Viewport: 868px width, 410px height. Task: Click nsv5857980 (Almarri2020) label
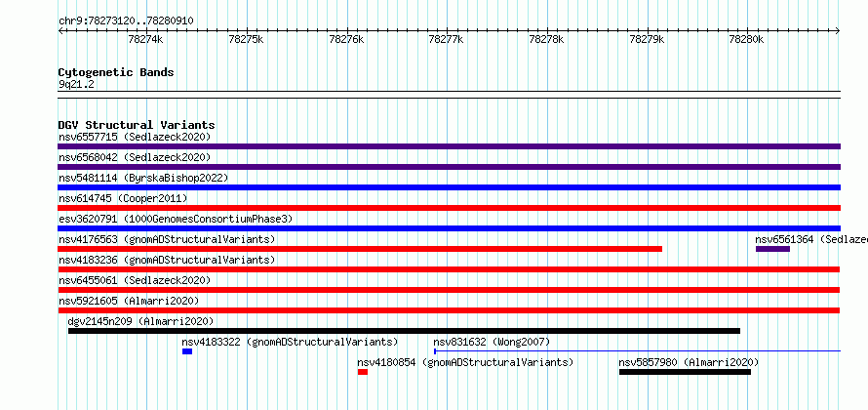pyautogui.click(x=689, y=362)
